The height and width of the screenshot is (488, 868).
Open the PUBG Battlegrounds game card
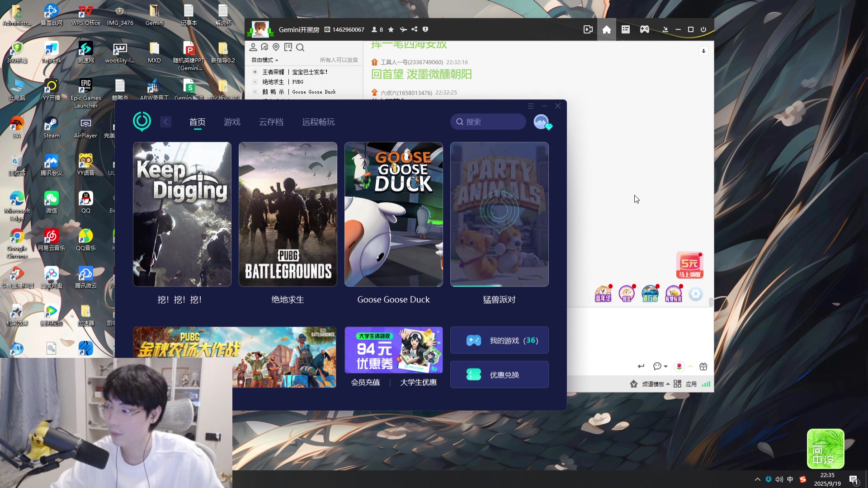tap(288, 214)
